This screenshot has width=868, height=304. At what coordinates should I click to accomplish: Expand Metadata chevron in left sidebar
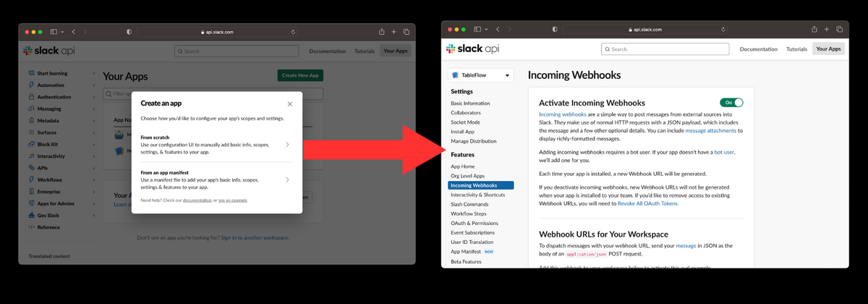94,120
